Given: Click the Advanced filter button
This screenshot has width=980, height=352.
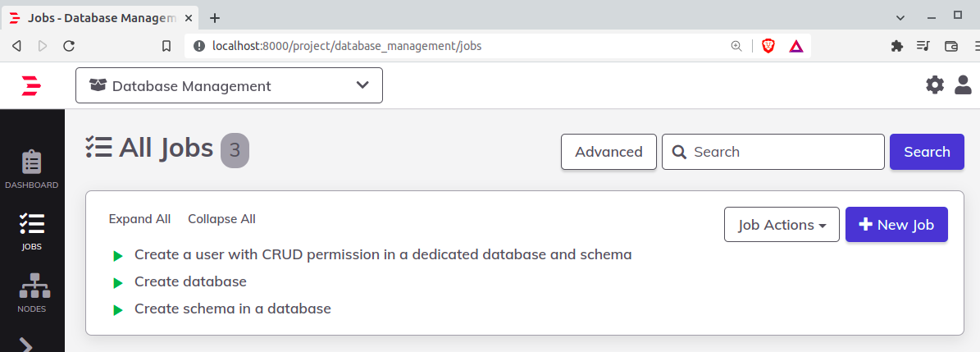Looking at the screenshot, I should point(609,152).
